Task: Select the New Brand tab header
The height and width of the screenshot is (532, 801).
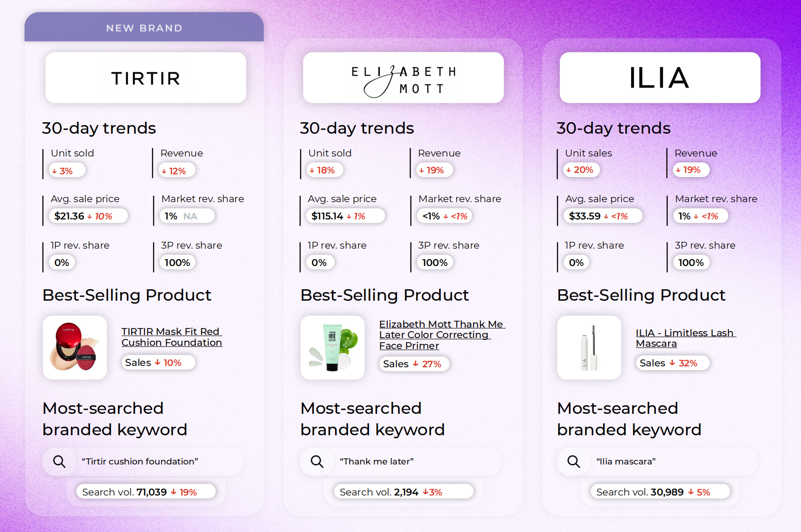Action: click(x=144, y=28)
